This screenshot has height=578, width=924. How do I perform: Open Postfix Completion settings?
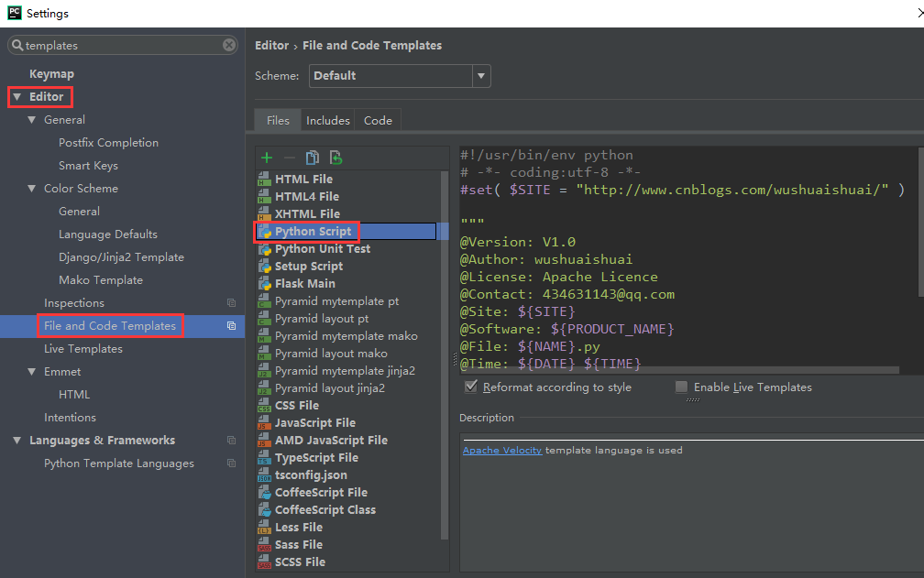tap(108, 143)
